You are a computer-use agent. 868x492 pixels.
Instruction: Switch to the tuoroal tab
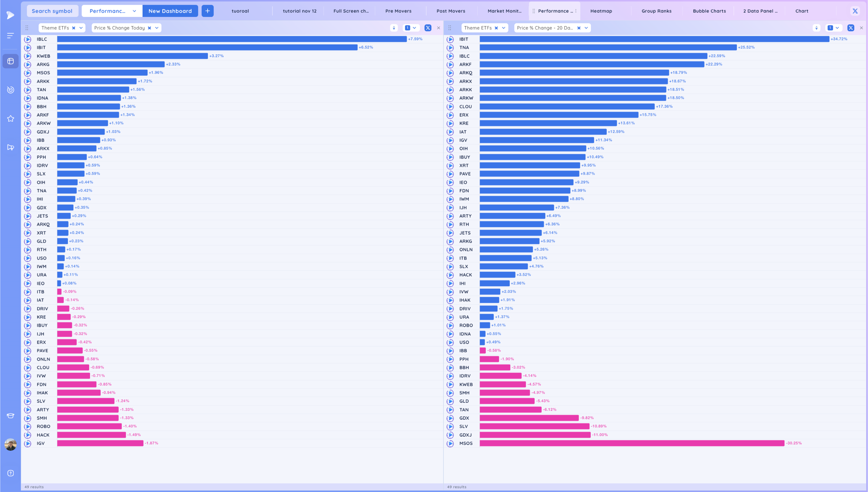click(x=240, y=11)
